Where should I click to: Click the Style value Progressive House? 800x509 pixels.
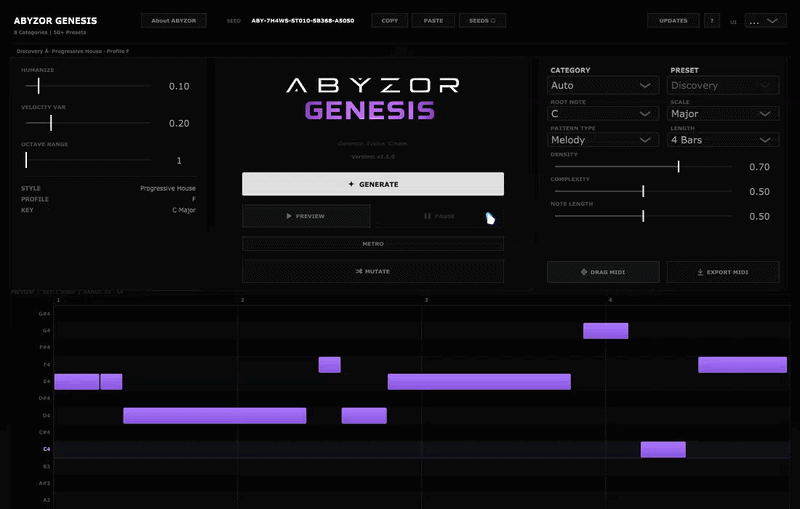(x=168, y=188)
